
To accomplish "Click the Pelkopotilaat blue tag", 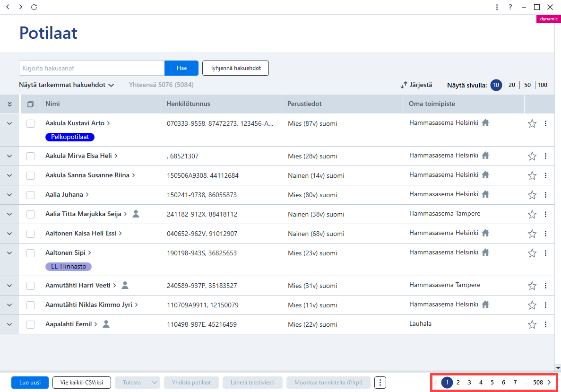I will 70,137.
